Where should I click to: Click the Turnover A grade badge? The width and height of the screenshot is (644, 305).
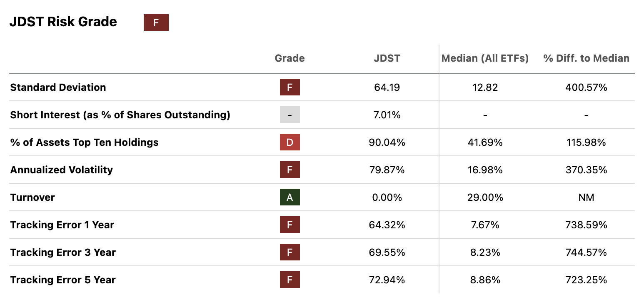(290, 197)
